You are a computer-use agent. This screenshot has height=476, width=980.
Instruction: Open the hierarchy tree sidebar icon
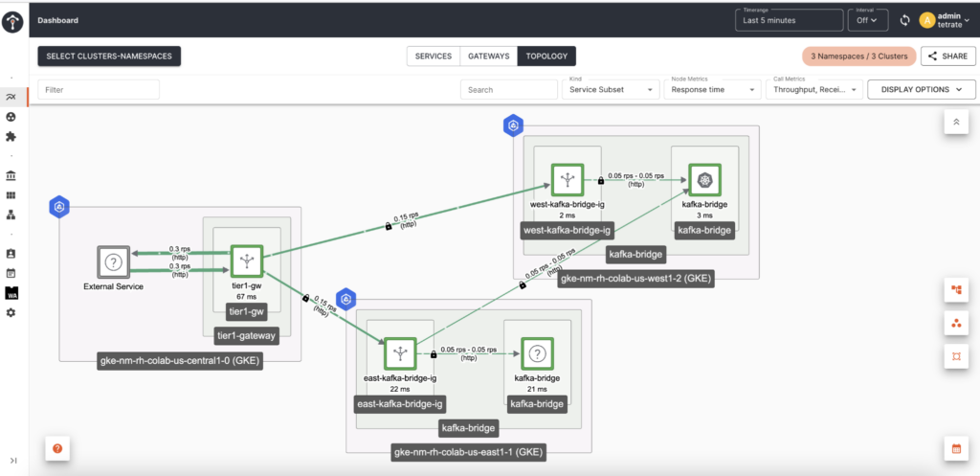(11, 215)
